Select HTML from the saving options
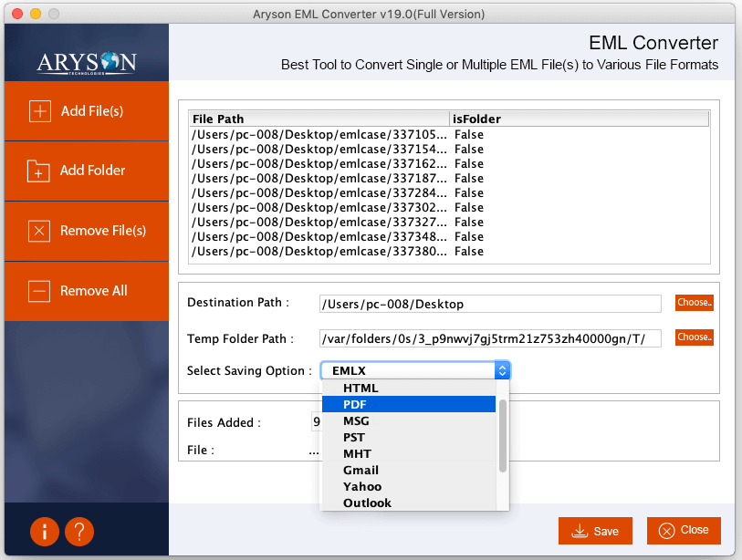Image resolution: width=742 pixels, height=560 pixels. click(x=408, y=389)
